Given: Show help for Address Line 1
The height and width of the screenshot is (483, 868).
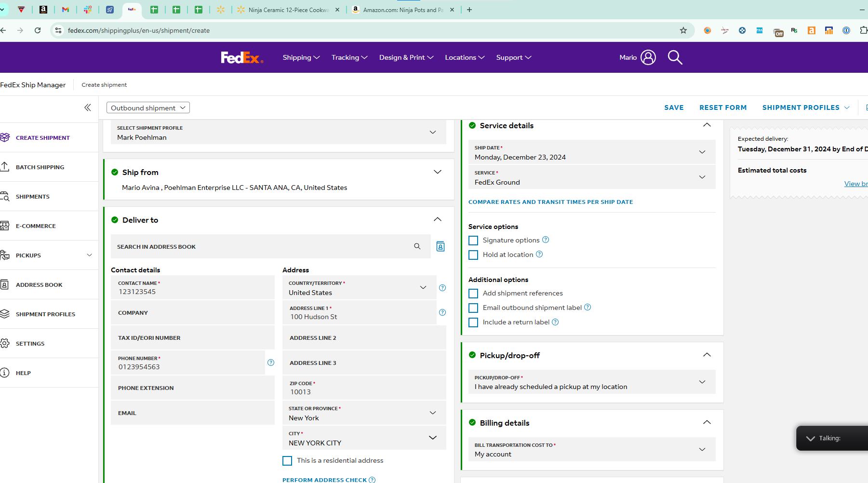Looking at the screenshot, I should pyautogui.click(x=442, y=312).
